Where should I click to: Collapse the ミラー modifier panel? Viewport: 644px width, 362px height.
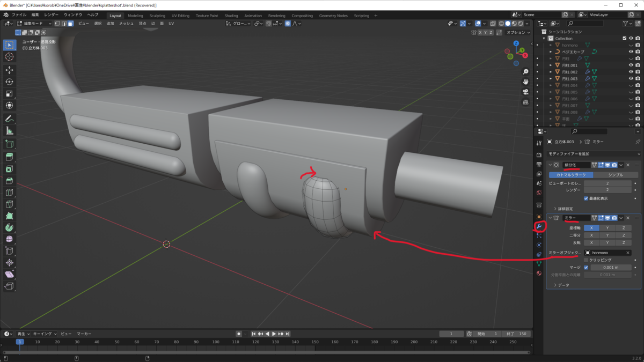(550, 218)
